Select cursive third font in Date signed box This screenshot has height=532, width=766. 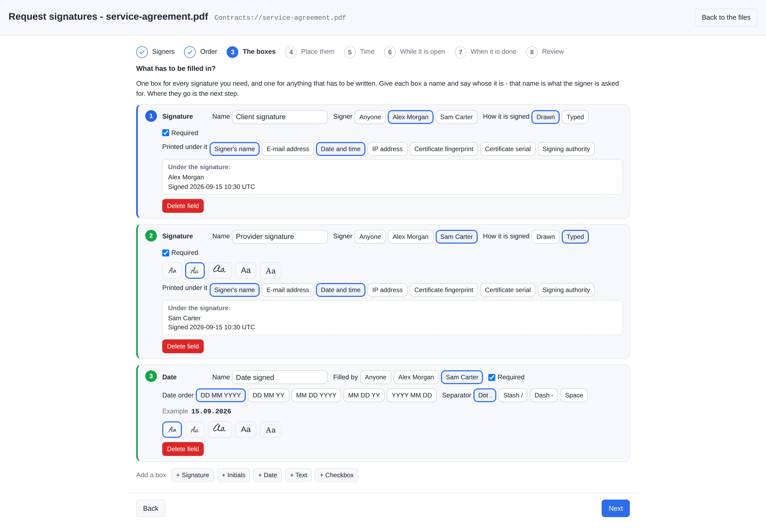click(x=220, y=429)
